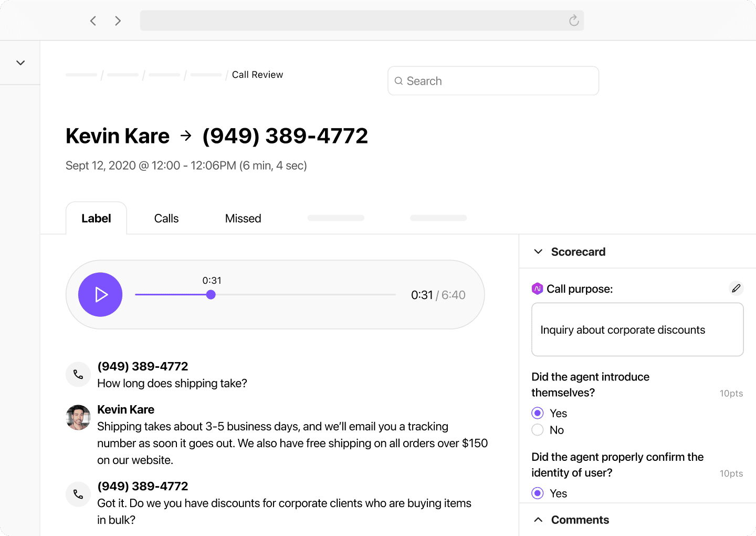This screenshot has width=756, height=536.
Task: Expand the left sidebar chevron
Action: 20,63
